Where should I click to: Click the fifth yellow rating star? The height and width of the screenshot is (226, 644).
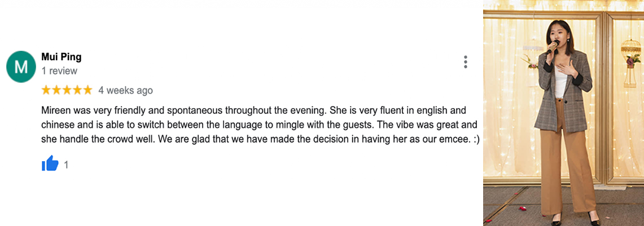coord(88,90)
